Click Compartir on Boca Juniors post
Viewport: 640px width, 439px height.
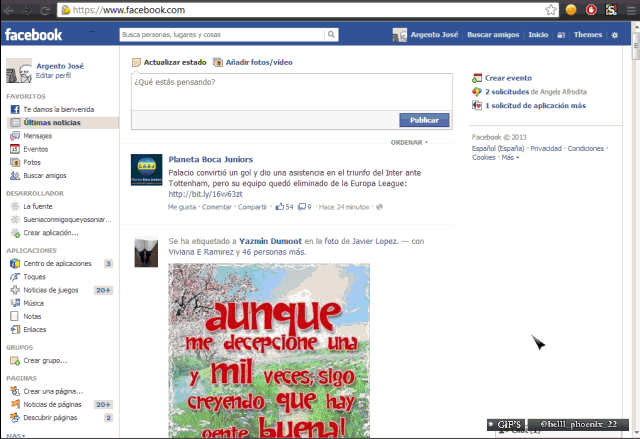(x=252, y=207)
